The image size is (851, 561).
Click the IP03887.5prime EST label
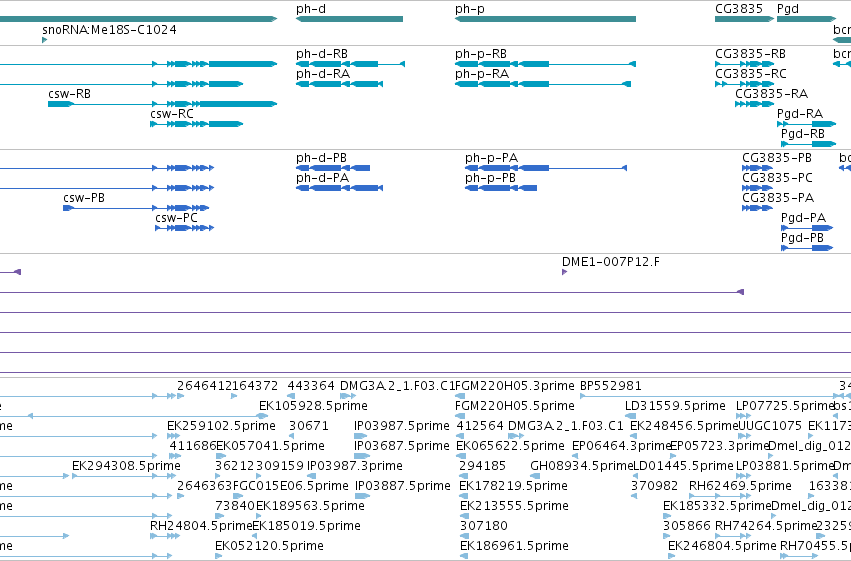point(403,486)
